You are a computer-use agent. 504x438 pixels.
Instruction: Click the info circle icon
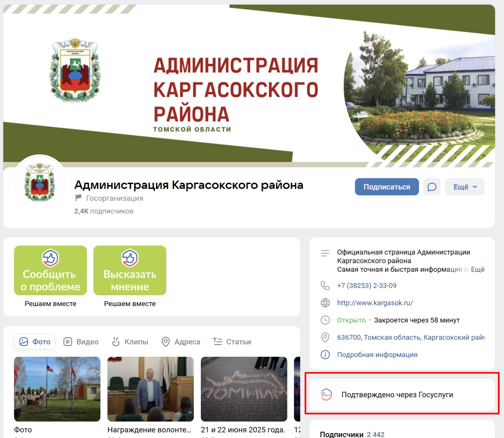[x=325, y=354]
